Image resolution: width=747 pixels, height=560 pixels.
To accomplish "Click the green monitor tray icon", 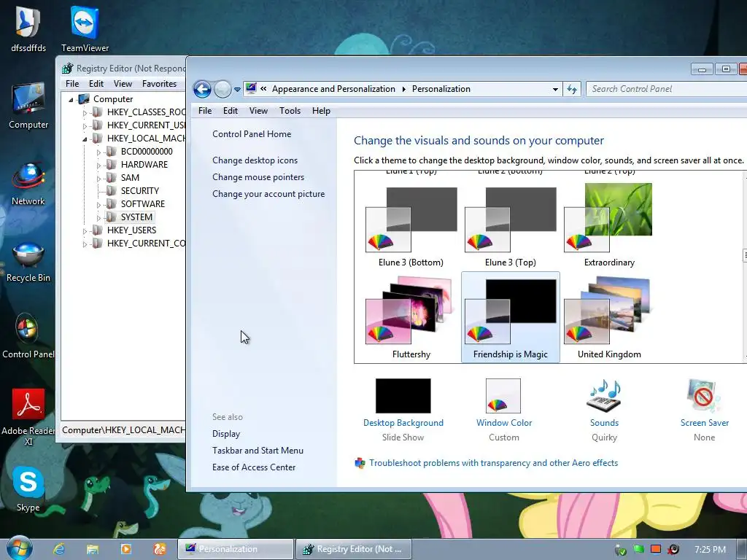I will coord(638,549).
